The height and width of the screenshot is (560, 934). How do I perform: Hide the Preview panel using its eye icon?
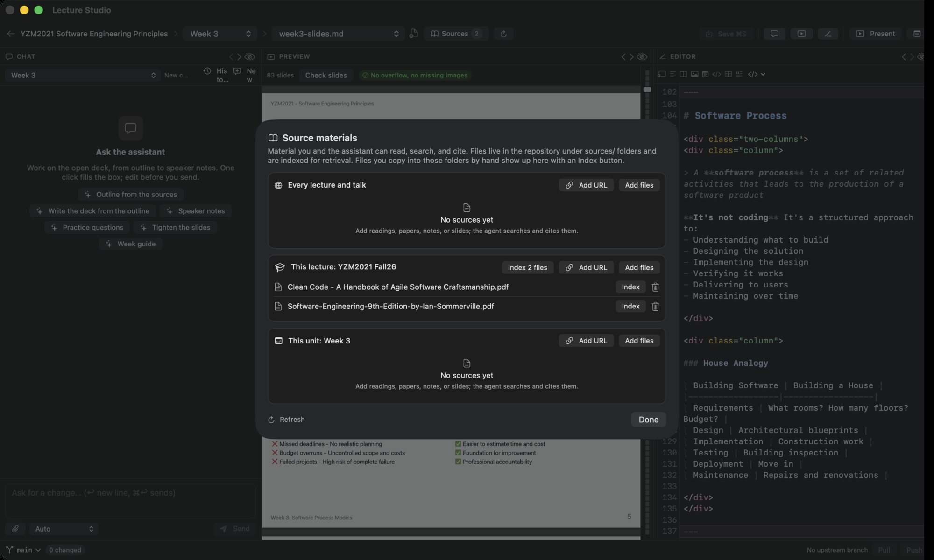tap(643, 56)
